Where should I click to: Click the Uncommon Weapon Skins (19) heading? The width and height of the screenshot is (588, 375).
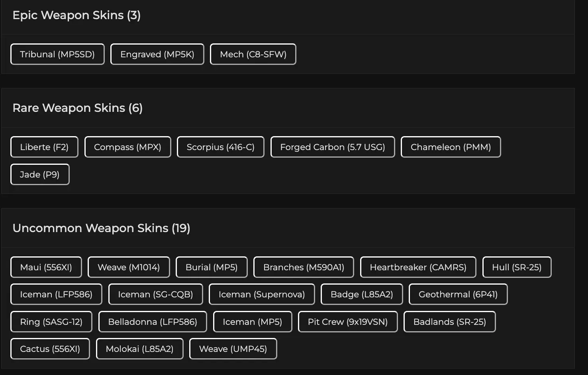101,228
